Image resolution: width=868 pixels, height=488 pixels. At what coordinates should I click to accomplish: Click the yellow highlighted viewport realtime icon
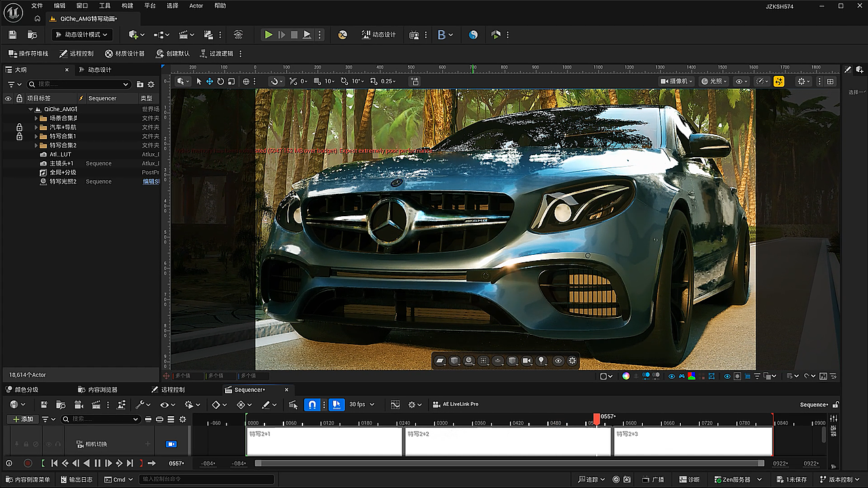778,81
